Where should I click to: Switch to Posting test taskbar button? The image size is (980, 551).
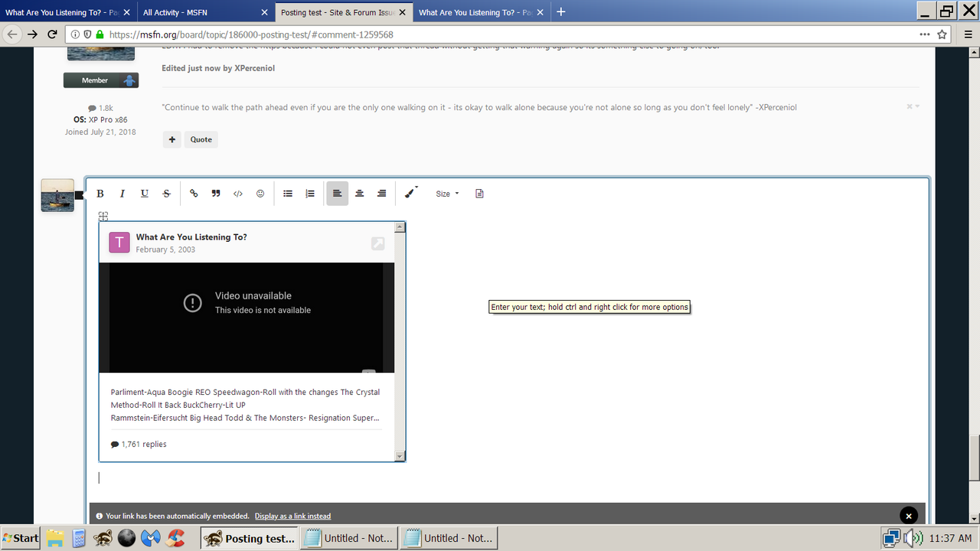click(x=250, y=538)
